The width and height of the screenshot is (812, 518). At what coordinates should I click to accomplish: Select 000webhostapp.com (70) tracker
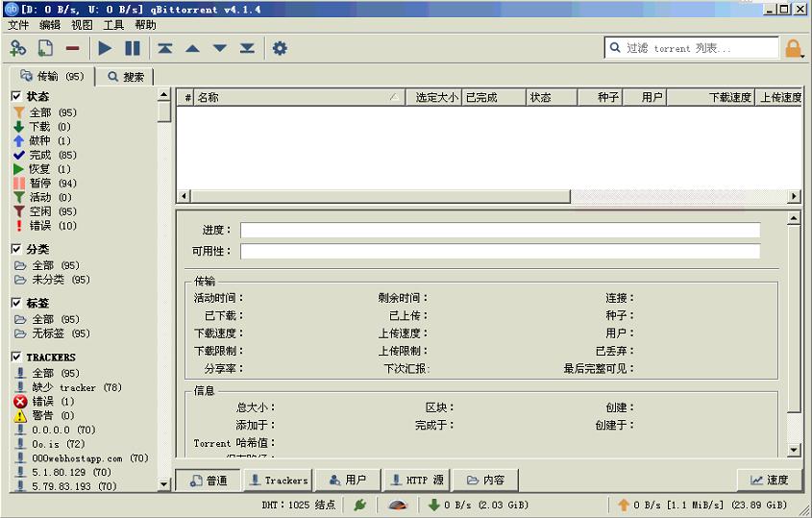pyautogui.click(x=82, y=457)
